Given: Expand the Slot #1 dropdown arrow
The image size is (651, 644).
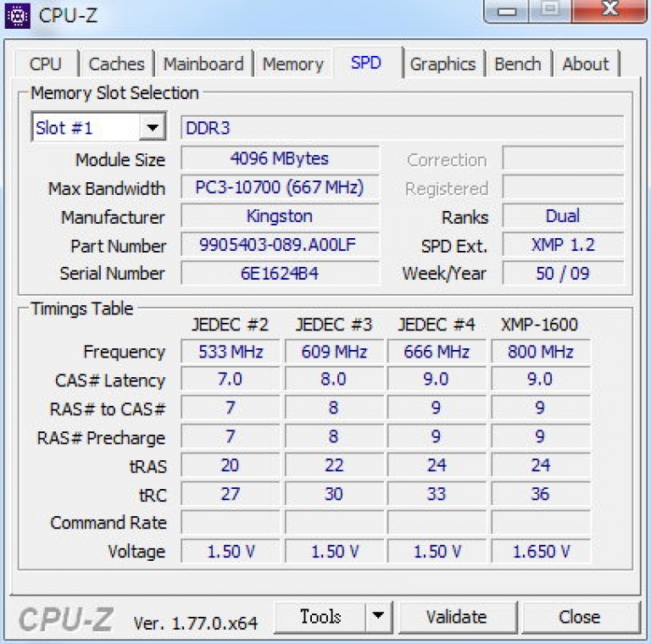Looking at the screenshot, I should coord(152,127).
